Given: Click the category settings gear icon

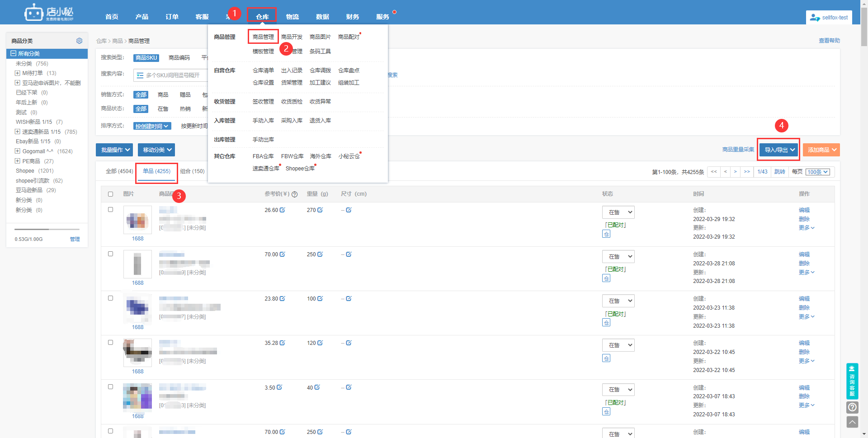Looking at the screenshot, I should [80, 41].
